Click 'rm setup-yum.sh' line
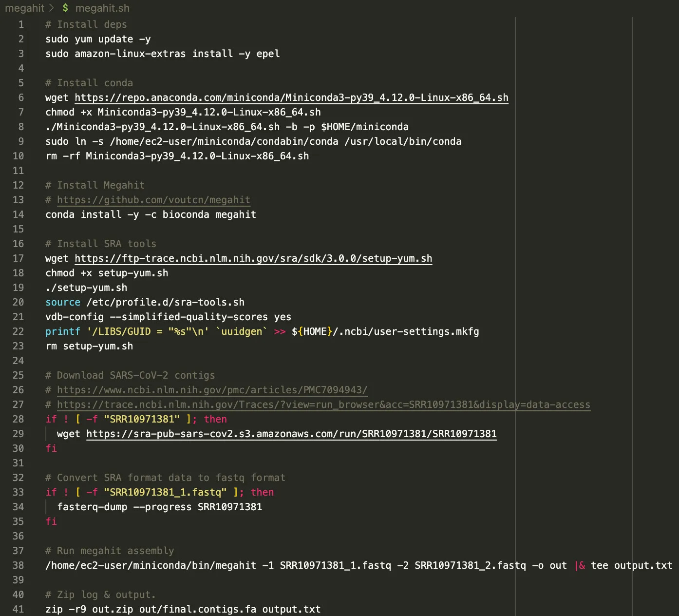This screenshot has height=616, width=679. pos(89,346)
